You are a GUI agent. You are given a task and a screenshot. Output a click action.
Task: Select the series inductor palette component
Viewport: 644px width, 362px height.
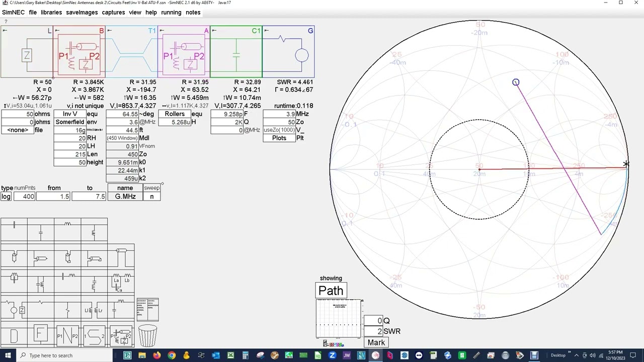pyautogui.click(x=67, y=231)
